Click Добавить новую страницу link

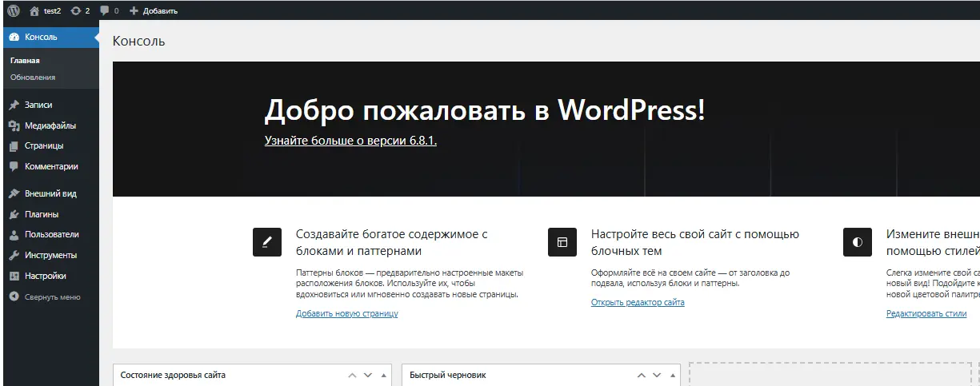tap(346, 313)
